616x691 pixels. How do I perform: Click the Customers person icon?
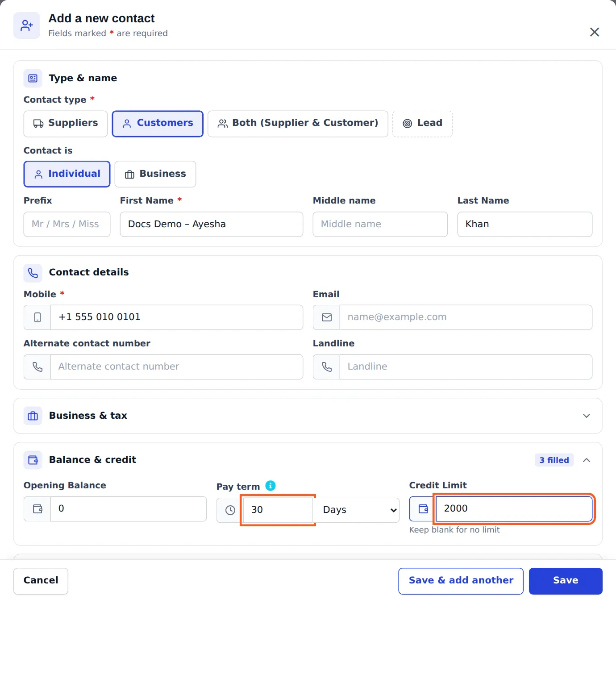(127, 124)
